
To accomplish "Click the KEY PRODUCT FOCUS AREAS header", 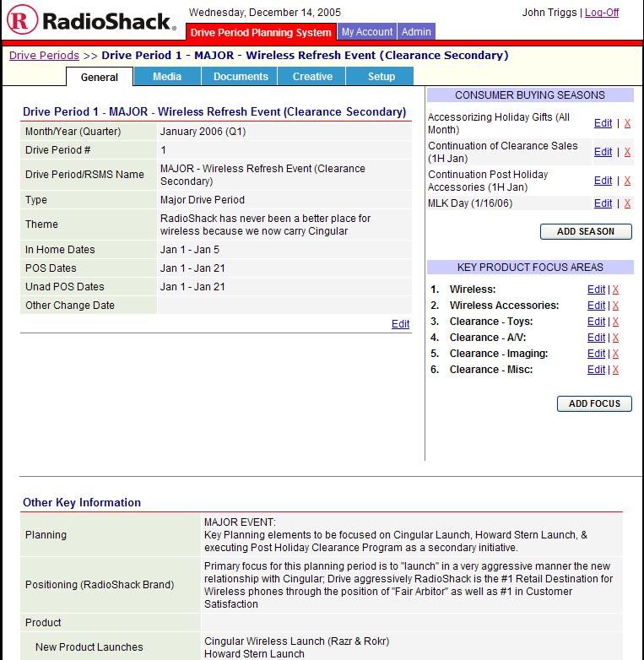I will pos(530,268).
